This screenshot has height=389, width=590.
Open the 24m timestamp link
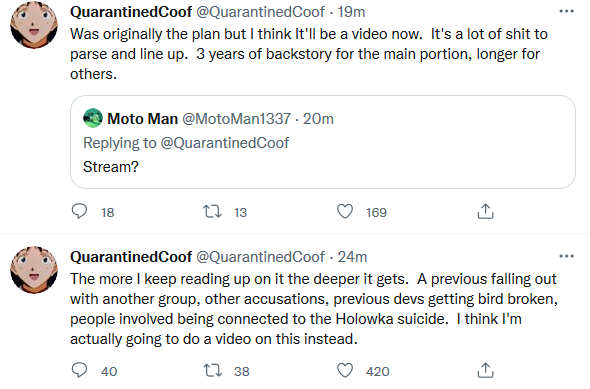[352, 257]
